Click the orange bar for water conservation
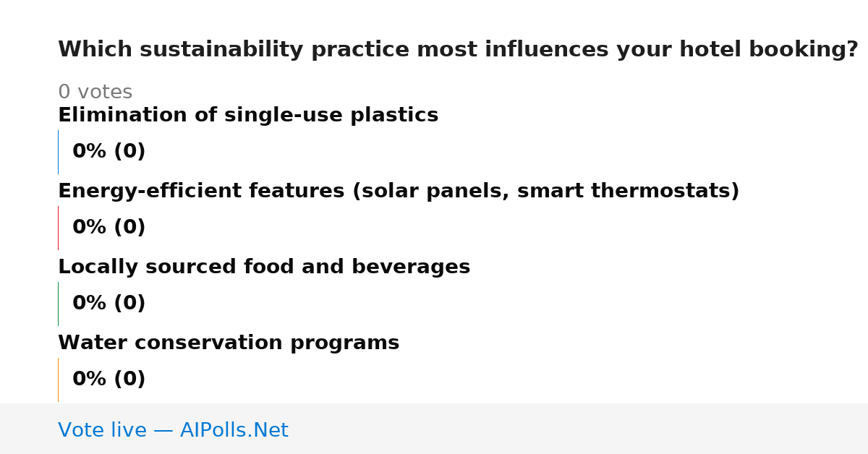Viewport: 868px width, 454px height. pyautogui.click(x=59, y=380)
